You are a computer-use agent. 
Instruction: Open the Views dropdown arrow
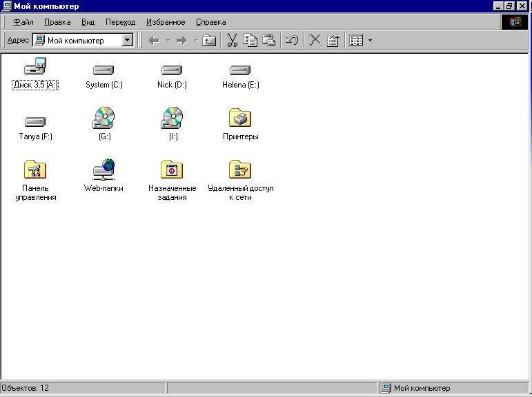click(370, 41)
